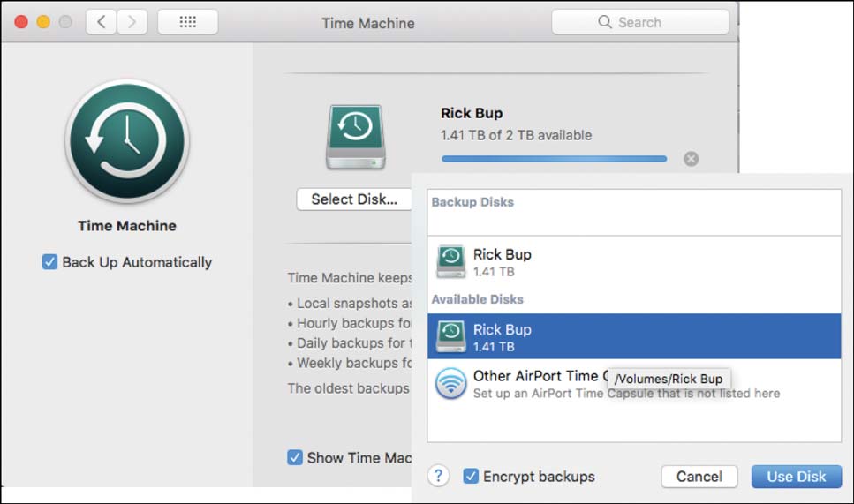Viewport: 854px width, 504px height.
Task: Open the Select Disk... button
Action: (354, 199)
